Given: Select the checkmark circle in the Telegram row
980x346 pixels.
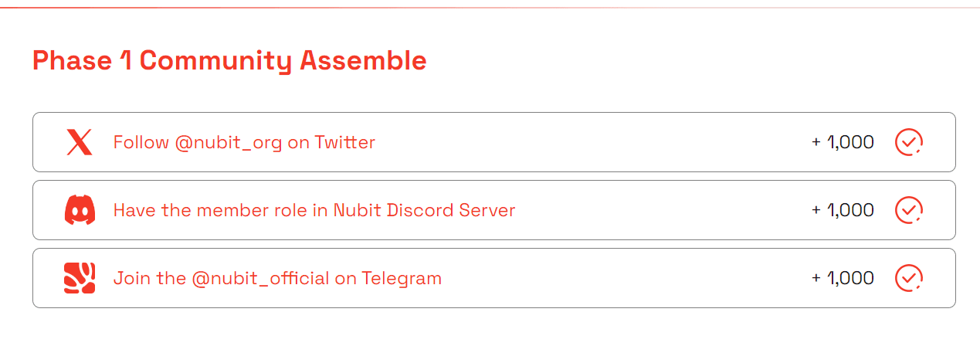Looking at the screenshot, I should [x=909, y=278].
